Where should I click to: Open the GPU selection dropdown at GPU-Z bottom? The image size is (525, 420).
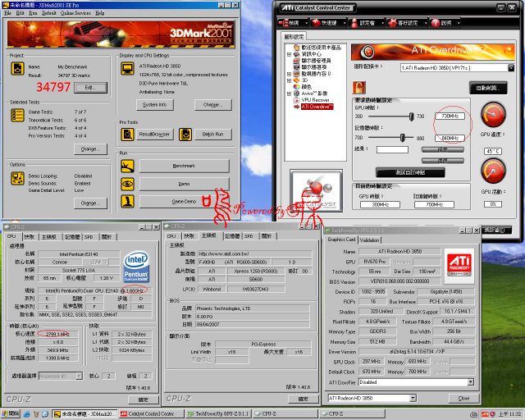point(413,398)
